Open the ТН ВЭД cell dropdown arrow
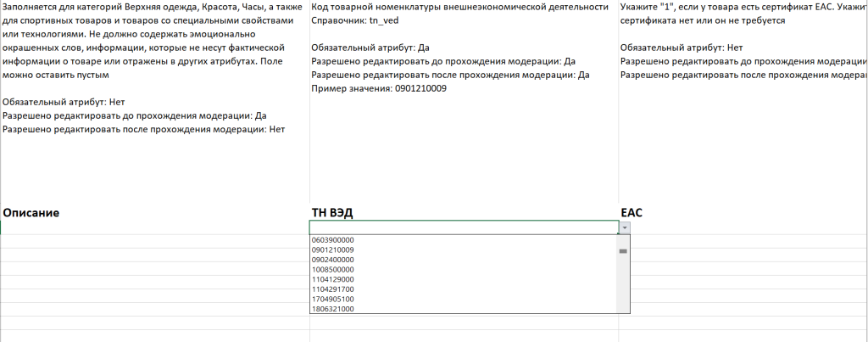 point(625,227)
